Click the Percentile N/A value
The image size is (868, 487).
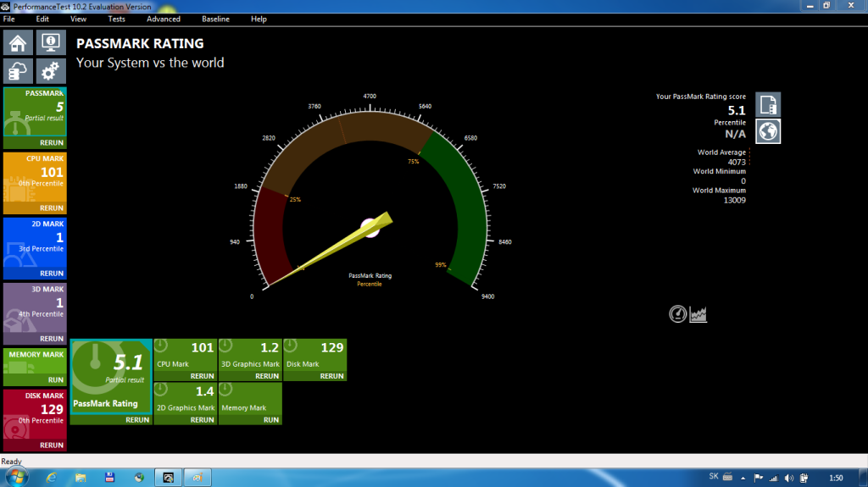pos(735,134)
